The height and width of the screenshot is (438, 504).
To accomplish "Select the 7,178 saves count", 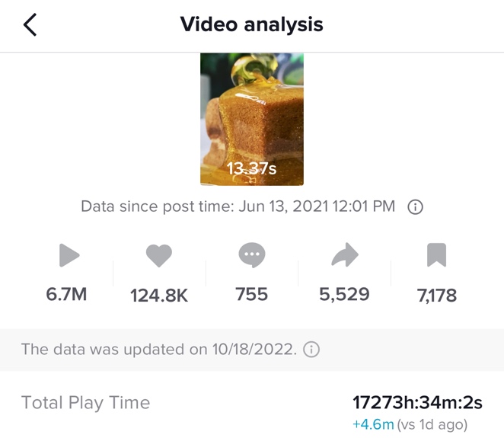I will point(436,296).
